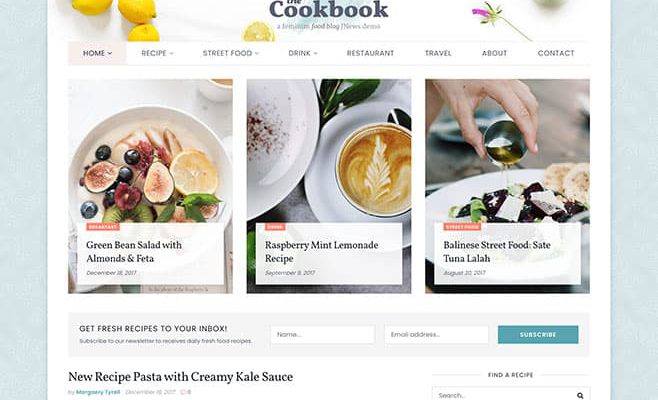Navigate to the About page
This screenshot has height=400, width=658.
pyautogui.click(x=494, y=53)
